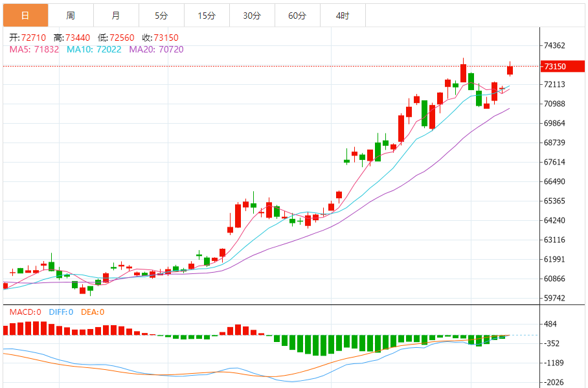The width and height of the screenshot is (588, 388).
Task: Click the 60866 price axis label
Action: click(x=554, y=279)
